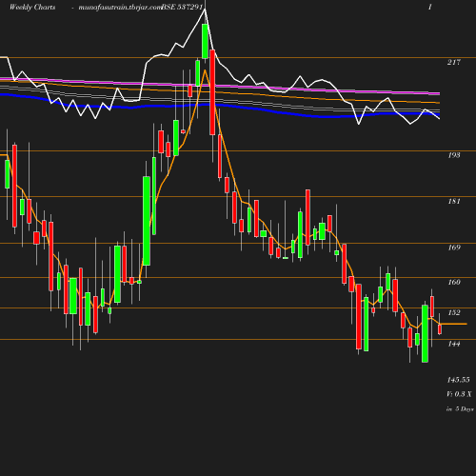Click the 160 price axis label
Viewport: 476px width, 476px height.
click(x=454, y=282)
